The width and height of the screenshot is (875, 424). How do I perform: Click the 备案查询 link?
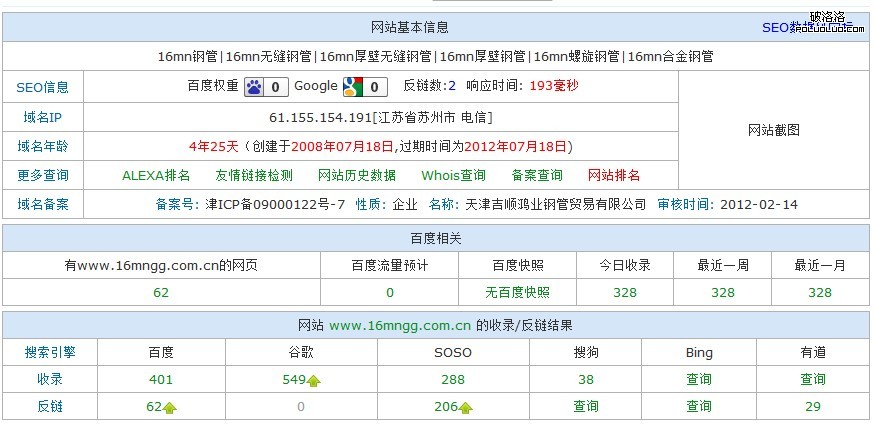[x=537, y=175]
